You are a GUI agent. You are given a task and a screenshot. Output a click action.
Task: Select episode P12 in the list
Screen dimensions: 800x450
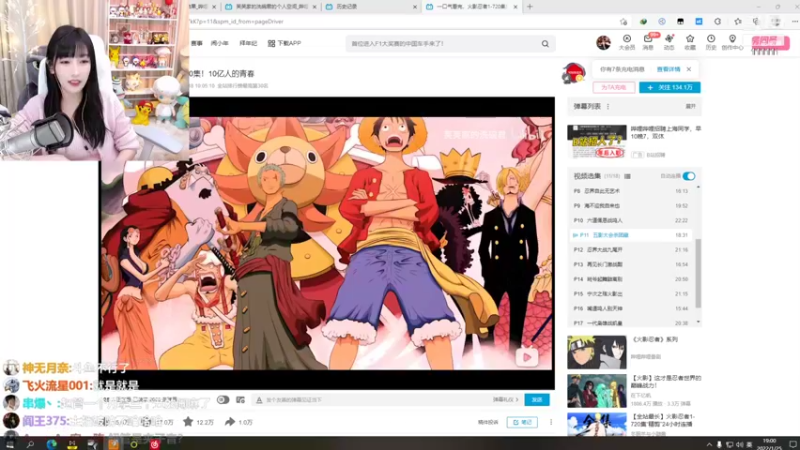631,249
